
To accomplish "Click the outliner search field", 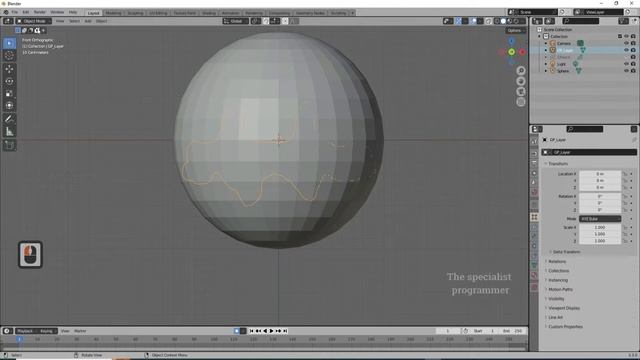I will (x=580, y=21).
